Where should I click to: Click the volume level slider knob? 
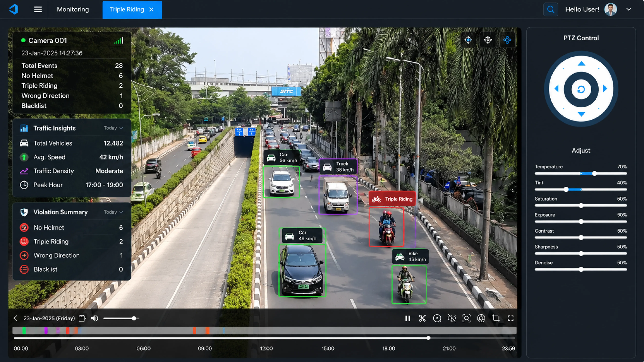pyautogui.click(x=134, y=318)
